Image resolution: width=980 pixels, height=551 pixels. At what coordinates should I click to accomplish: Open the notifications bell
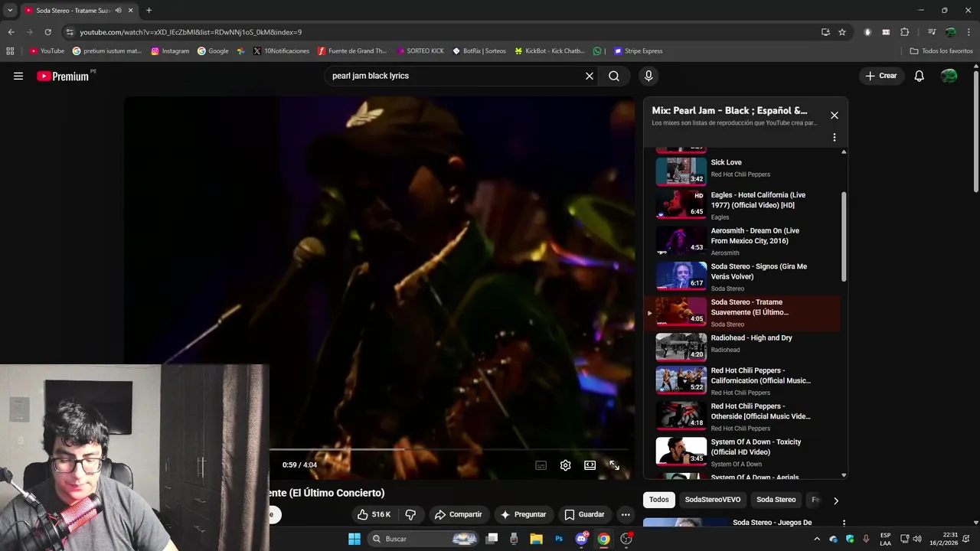920,76
